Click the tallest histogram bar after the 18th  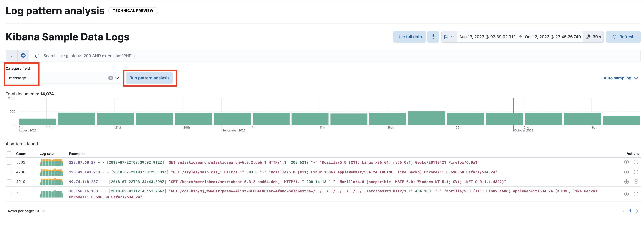(x=427, y=118)
